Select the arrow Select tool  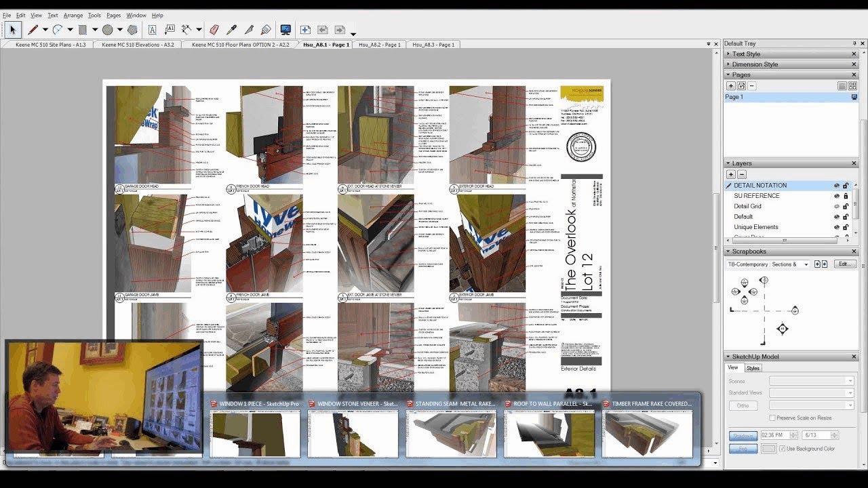14,30
